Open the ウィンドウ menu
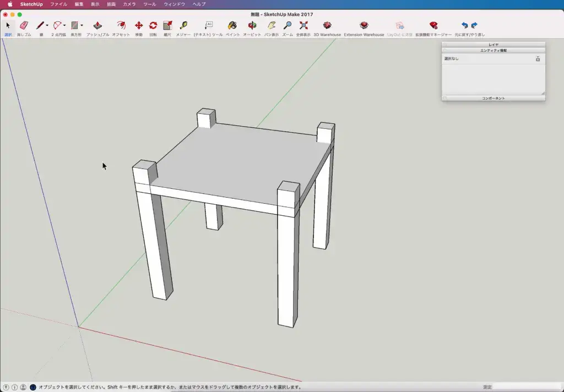The height and width of the screenshot is (392, 564). click(175, 4)
